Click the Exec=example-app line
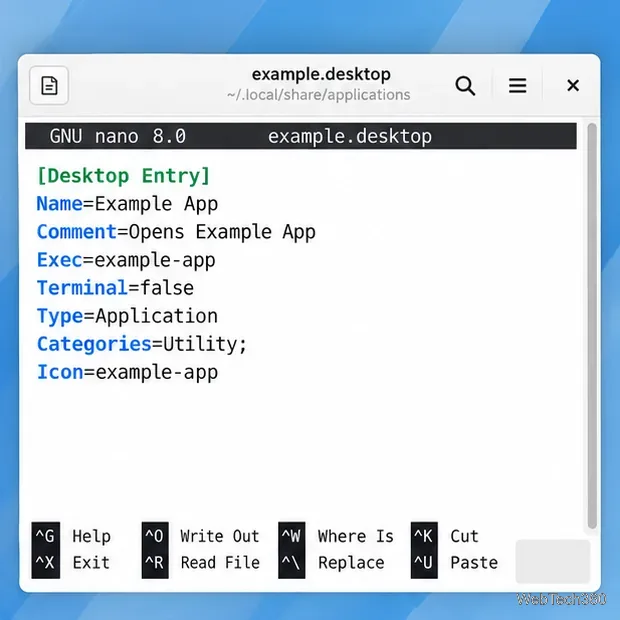 (x=126, y=260)
